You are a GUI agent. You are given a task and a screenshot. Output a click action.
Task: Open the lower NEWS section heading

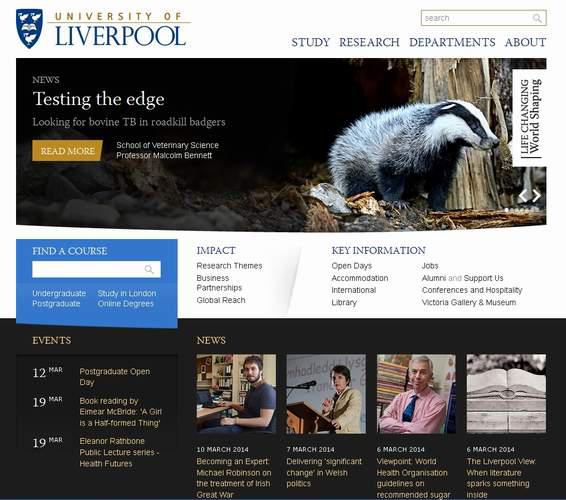tap(211, 340)
